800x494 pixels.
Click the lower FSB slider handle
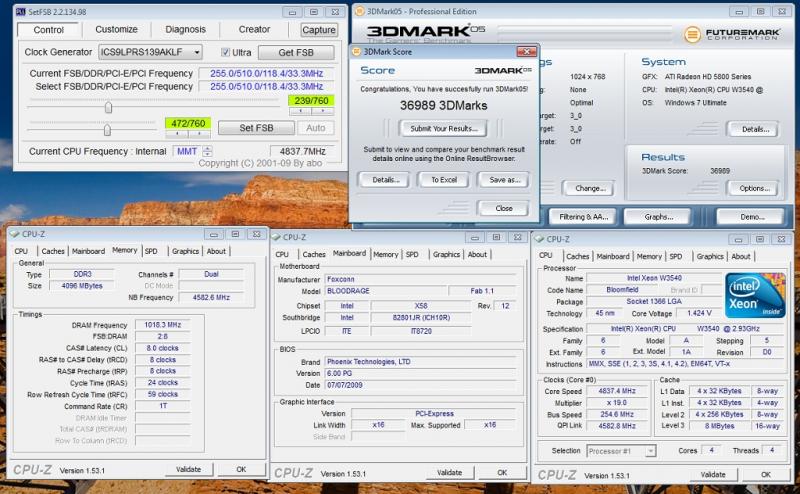point(107,130)
